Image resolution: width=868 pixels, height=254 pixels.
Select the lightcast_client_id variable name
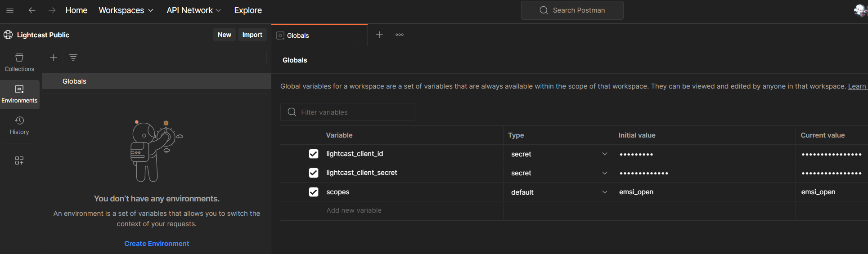[355, 154]
